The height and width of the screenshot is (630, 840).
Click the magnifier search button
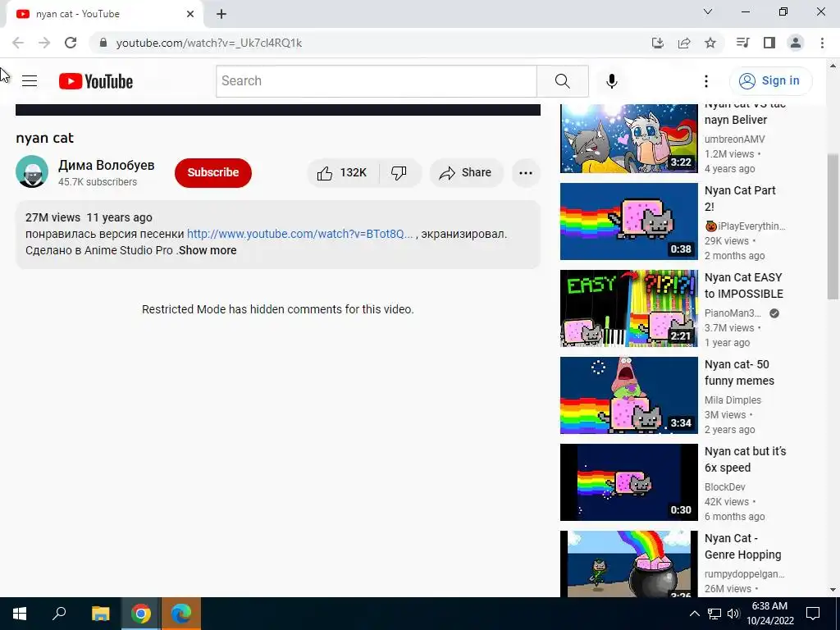click(563, 81)
